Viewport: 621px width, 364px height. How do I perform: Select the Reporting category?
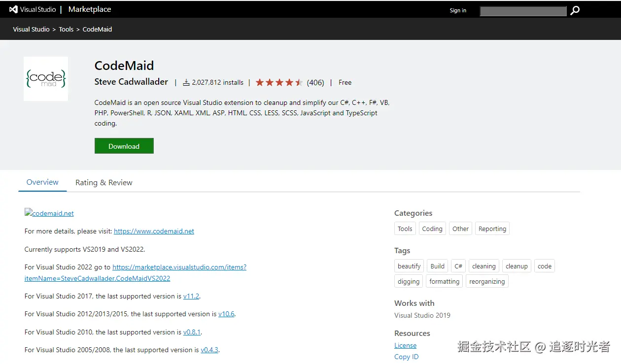(492, 229)
